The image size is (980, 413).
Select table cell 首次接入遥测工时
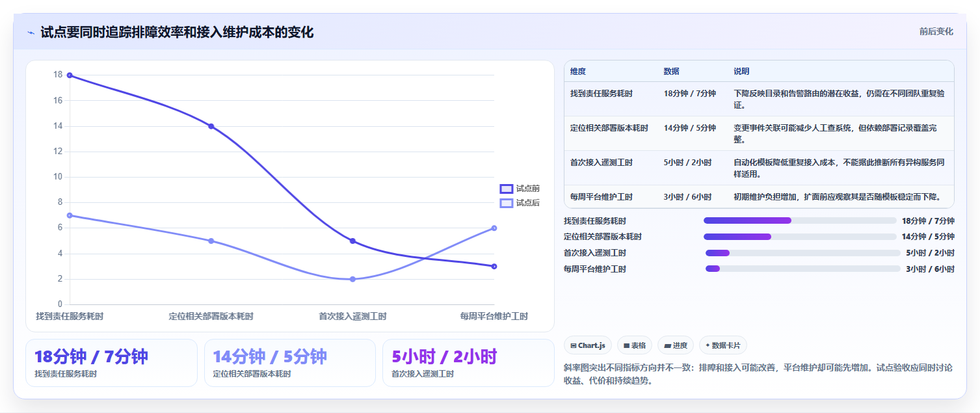pyautogui.click(x=602, y=163)
